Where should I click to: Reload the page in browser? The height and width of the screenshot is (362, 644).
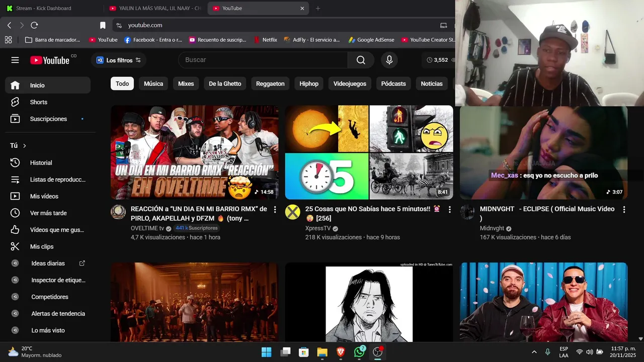click(x=34, y=25)
